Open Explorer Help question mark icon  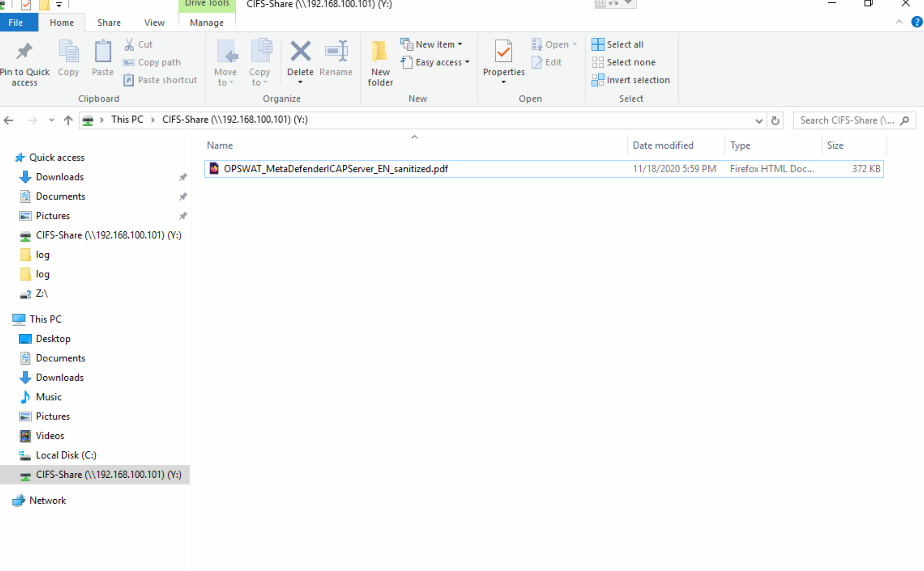pos(917,22)
